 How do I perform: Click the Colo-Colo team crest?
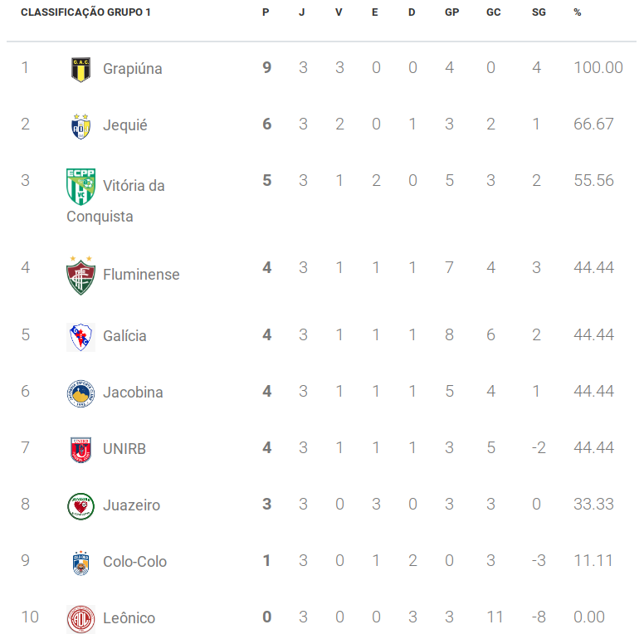pos(80,563)
